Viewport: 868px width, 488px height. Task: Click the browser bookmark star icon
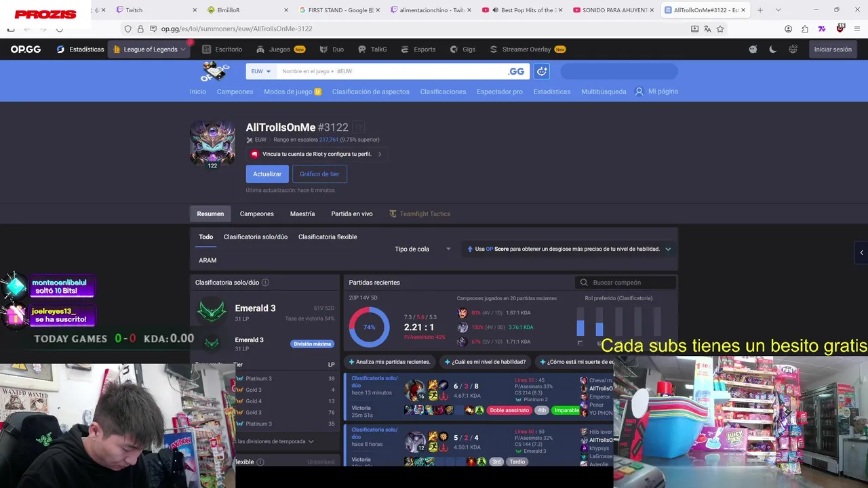coord(720,29)
